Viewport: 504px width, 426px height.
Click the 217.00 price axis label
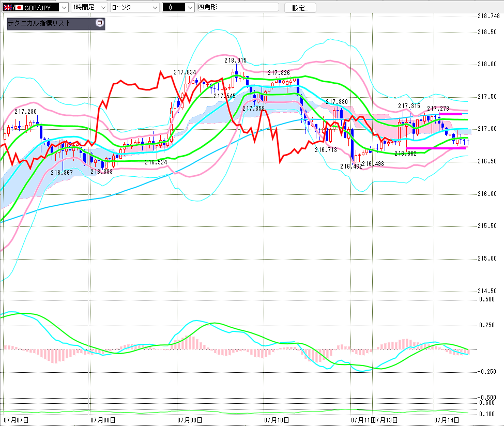pyautogui.click(x=487, y=129)
